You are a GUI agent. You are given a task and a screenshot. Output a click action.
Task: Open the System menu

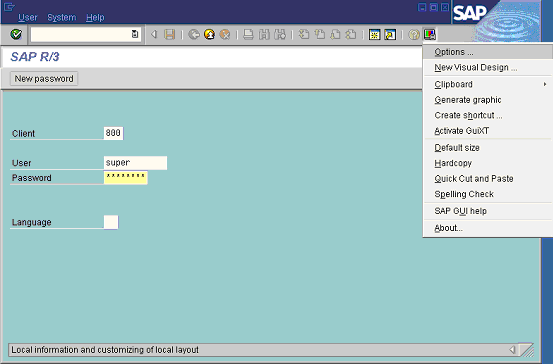click(x=62, y=17)
